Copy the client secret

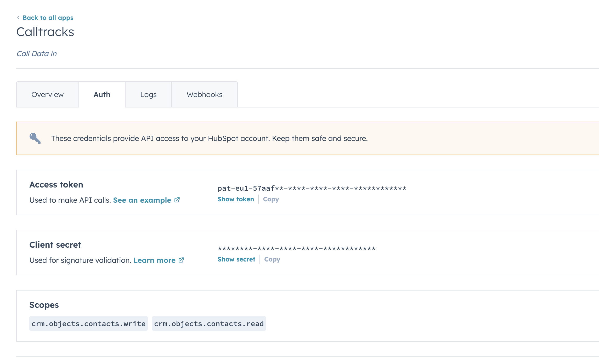coord(272,259)
